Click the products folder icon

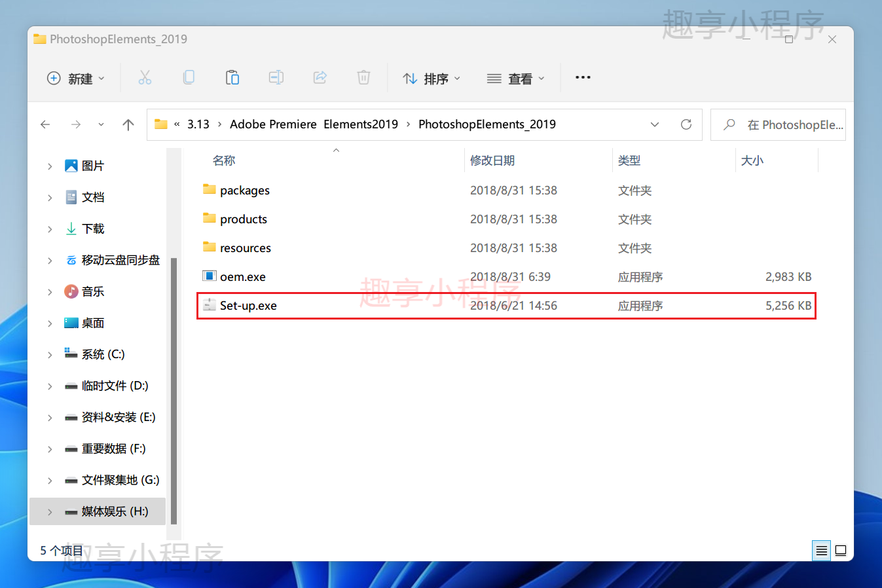point(210,218)
